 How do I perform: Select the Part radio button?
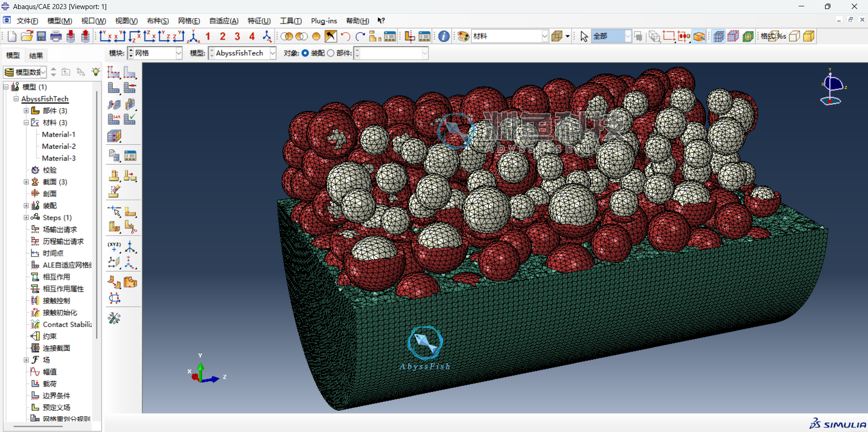pyautogui.click(x=331, y=53)
